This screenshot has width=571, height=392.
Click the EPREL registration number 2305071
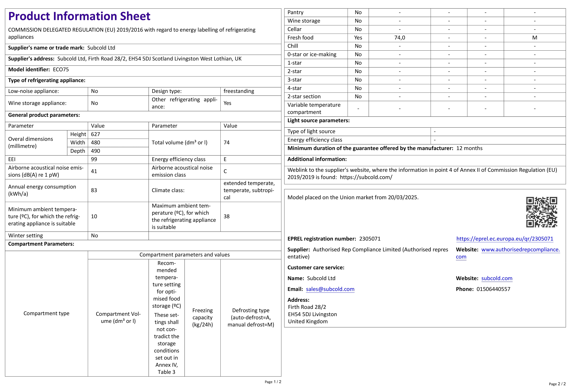click(x=370, y=239)
